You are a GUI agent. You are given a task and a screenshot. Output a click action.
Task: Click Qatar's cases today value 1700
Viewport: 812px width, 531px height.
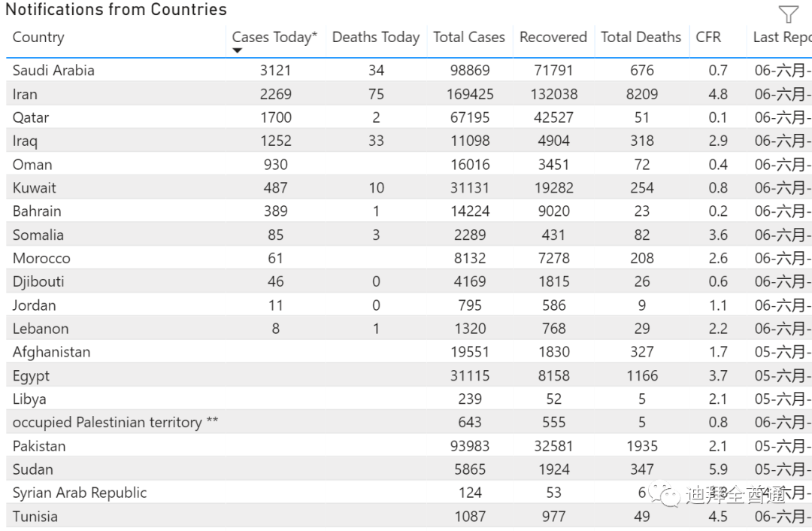[275, 117]
